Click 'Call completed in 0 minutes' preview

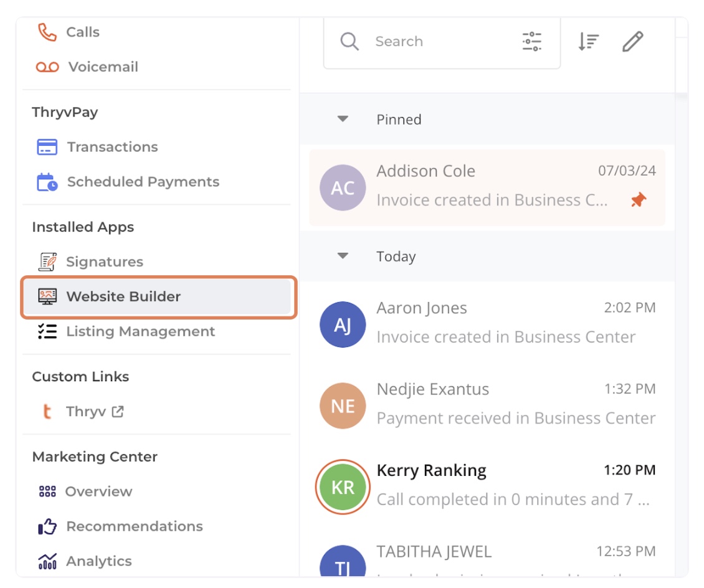tap(513, 499)
